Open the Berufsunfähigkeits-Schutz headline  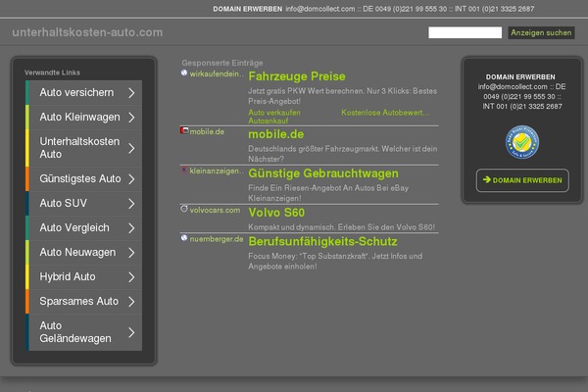pos(322,242)
